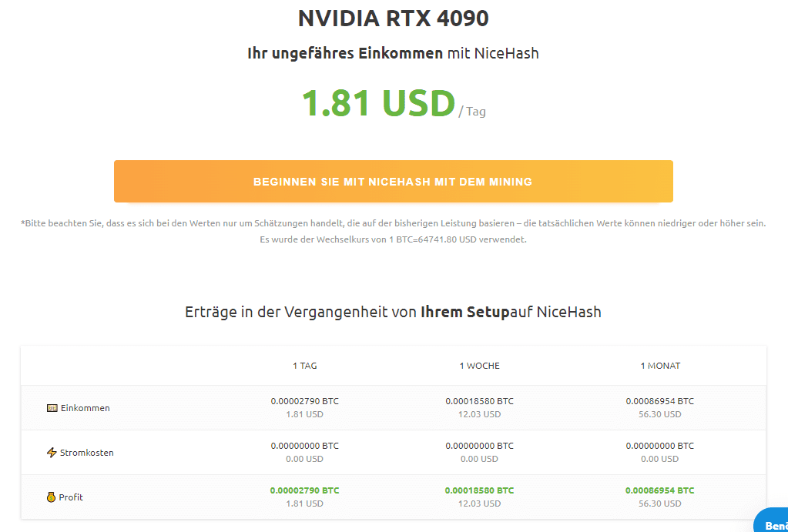Click the green weekly profit 0.00018580 BTC
788x532 pixels.
pos(479,490)
